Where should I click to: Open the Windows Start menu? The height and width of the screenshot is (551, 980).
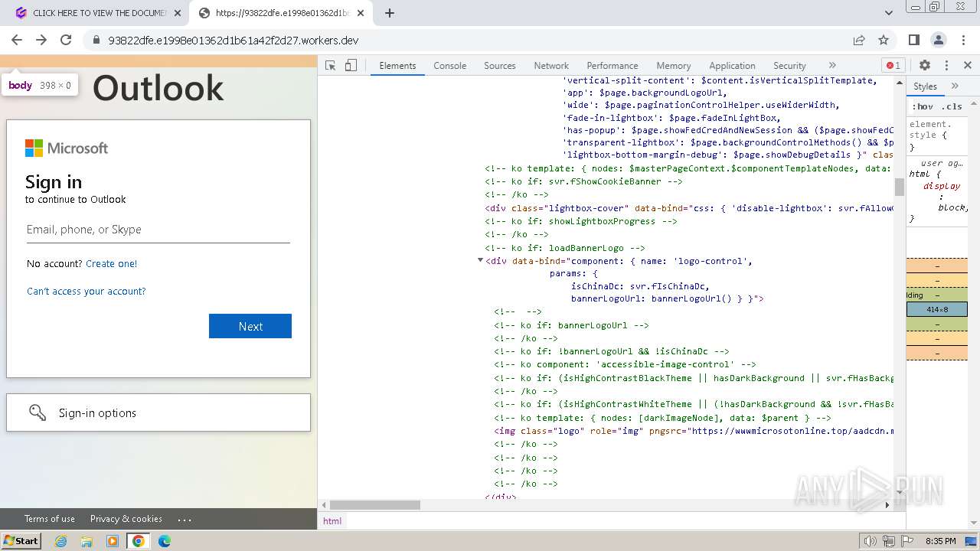pyautogui.click(x=21, y=540)
